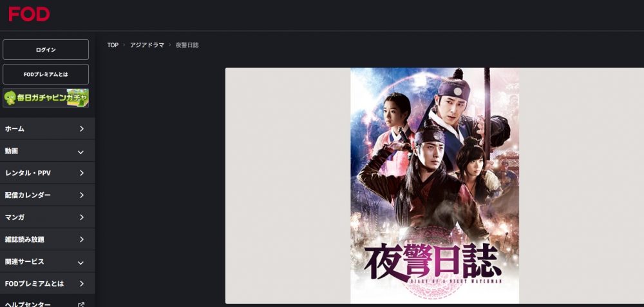
Task: Go to TOP in the breadcrumb
Action: click(x=113, y=45)
